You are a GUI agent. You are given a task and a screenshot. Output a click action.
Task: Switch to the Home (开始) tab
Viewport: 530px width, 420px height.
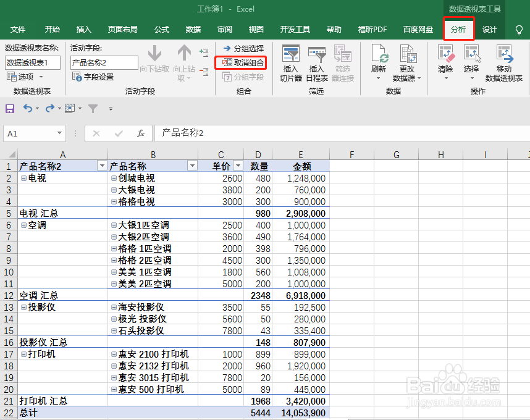pos(52,30)
